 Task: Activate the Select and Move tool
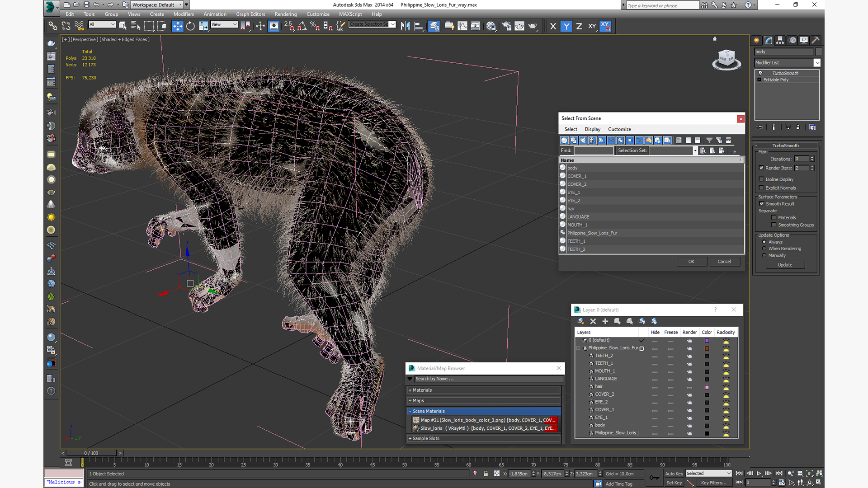(x=178, y=26)
